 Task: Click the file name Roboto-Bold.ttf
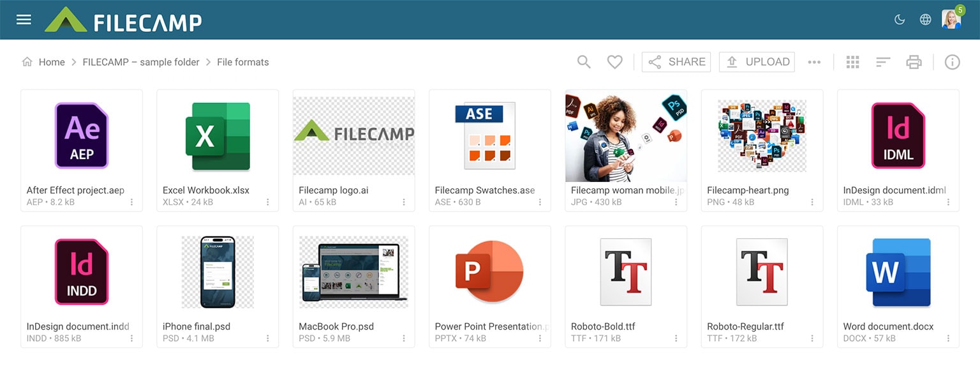(603, 326)
